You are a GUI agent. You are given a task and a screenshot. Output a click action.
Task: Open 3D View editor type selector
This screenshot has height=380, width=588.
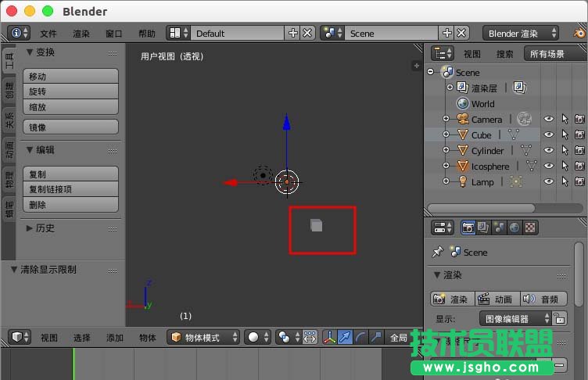19,337
